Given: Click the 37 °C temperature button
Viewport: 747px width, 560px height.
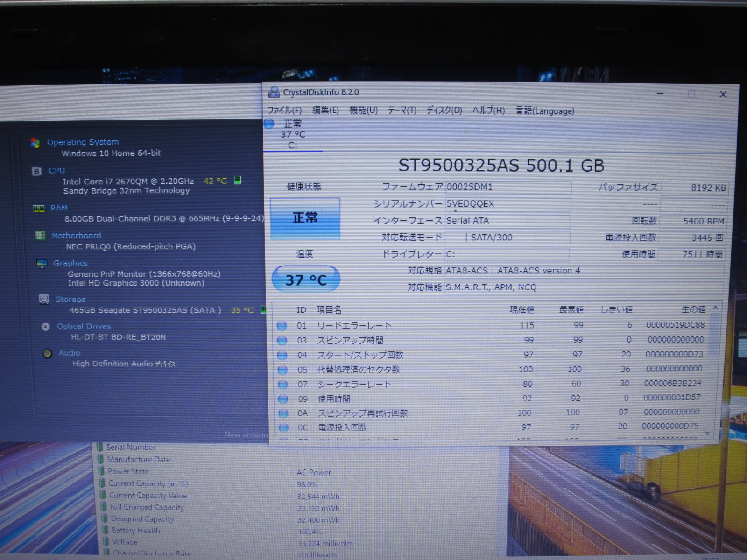Looking at the screenshot, I should (x=306, y=280).
